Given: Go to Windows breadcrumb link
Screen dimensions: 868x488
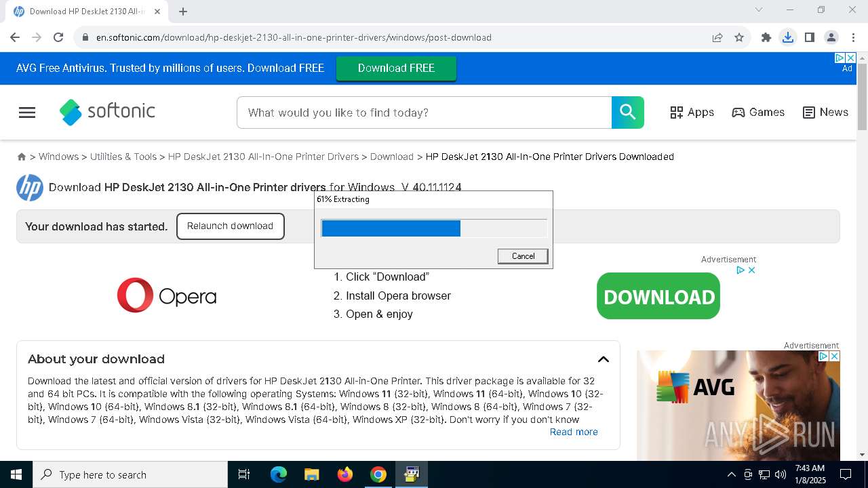Looking at the screenshot, I should [x=58, y=157].
